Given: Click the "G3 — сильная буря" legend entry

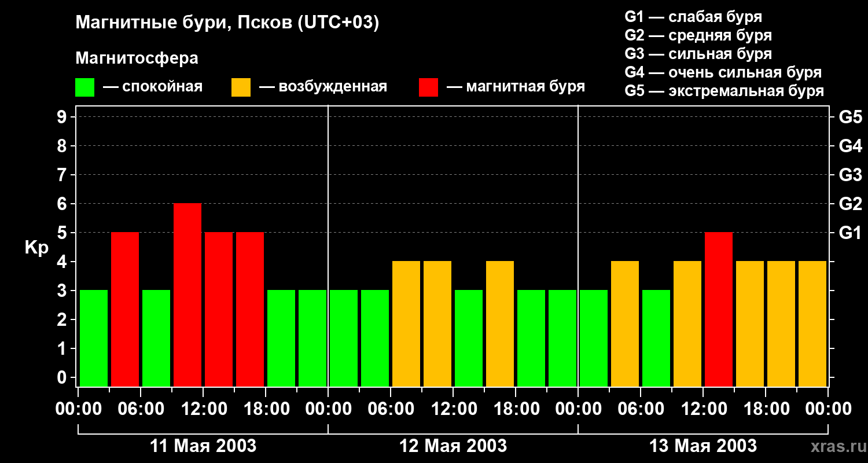Looking at the screenshot, I should tap(698, 54).
